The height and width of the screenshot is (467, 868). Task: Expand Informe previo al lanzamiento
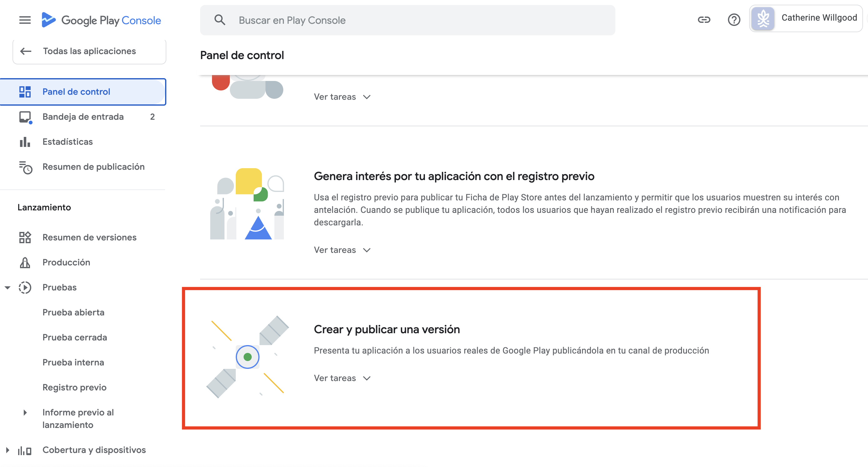point(25,412)
